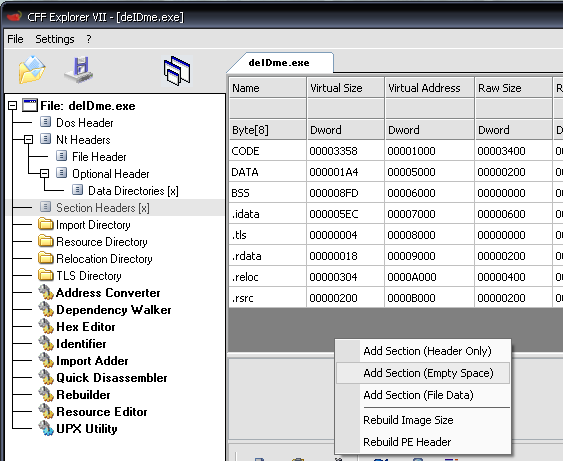Click the cascading windows toolbar icon

[177, 71]
